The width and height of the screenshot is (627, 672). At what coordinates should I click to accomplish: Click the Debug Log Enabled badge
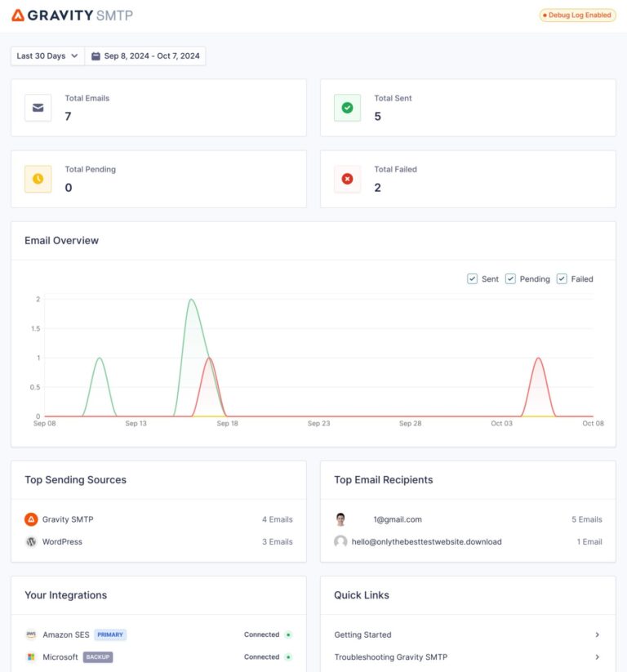pos(577,16)
